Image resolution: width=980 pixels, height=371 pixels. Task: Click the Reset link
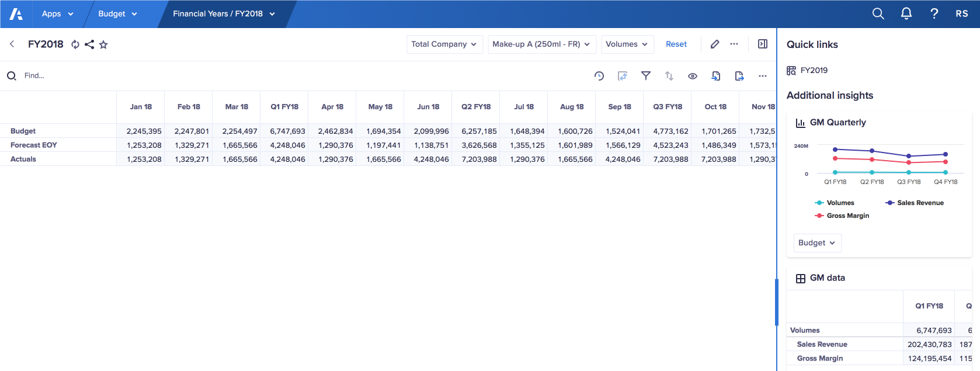tap(676, 44)
